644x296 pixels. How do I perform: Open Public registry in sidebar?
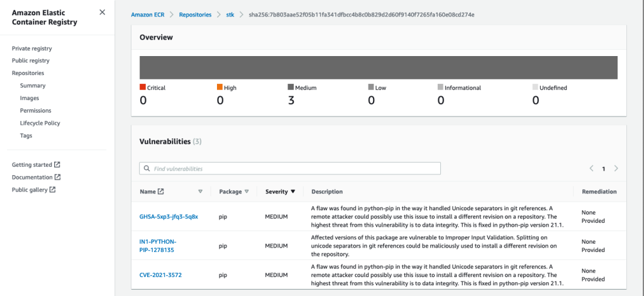[31, 60]
